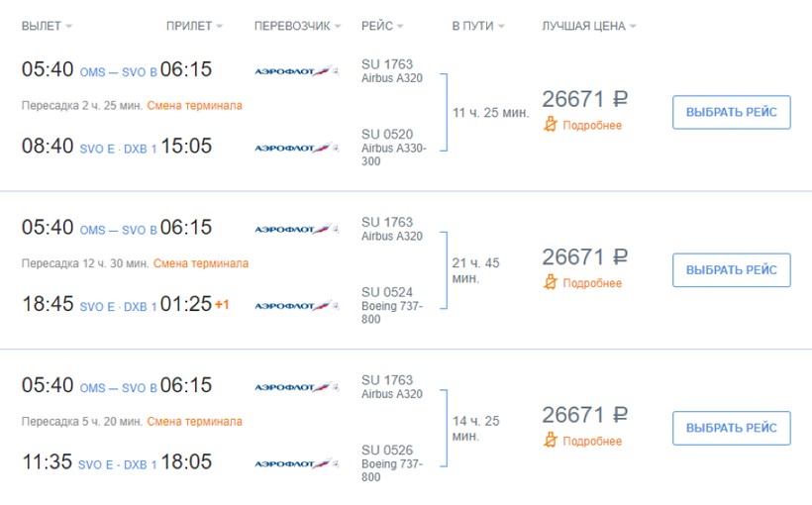Click the no-baggage icon in the third flight row

(552, 441)
